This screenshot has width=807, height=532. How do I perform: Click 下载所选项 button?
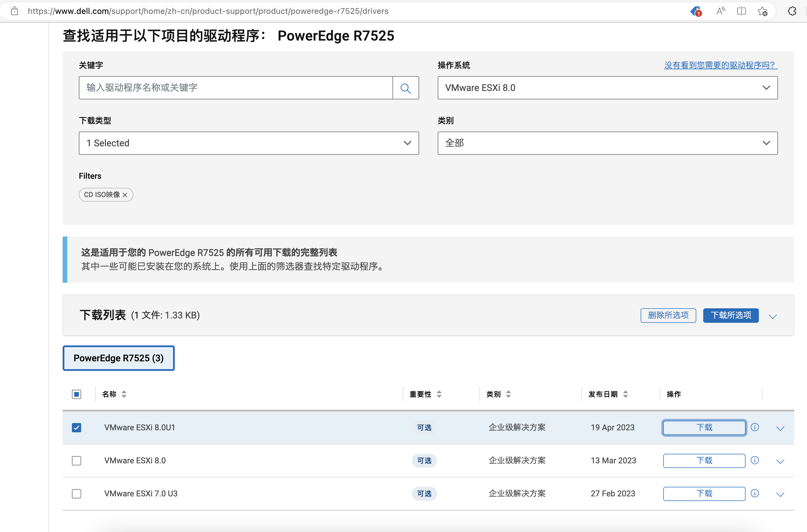[731, 315]
